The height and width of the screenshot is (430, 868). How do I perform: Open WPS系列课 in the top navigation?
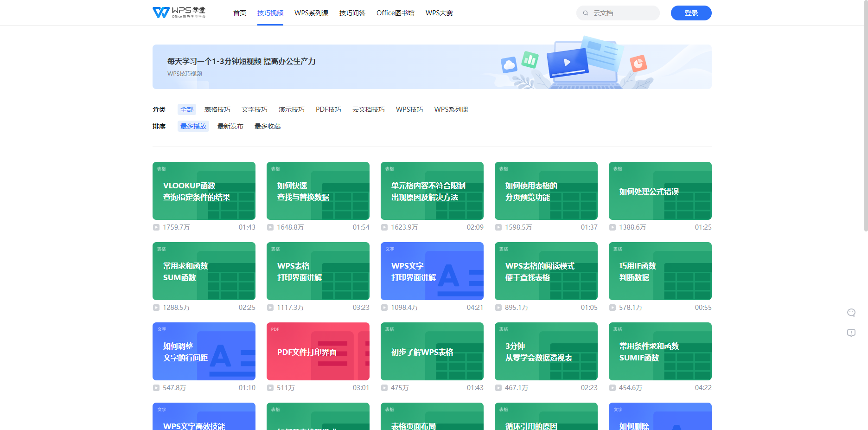pyautogui.click(x=311, y=13)
